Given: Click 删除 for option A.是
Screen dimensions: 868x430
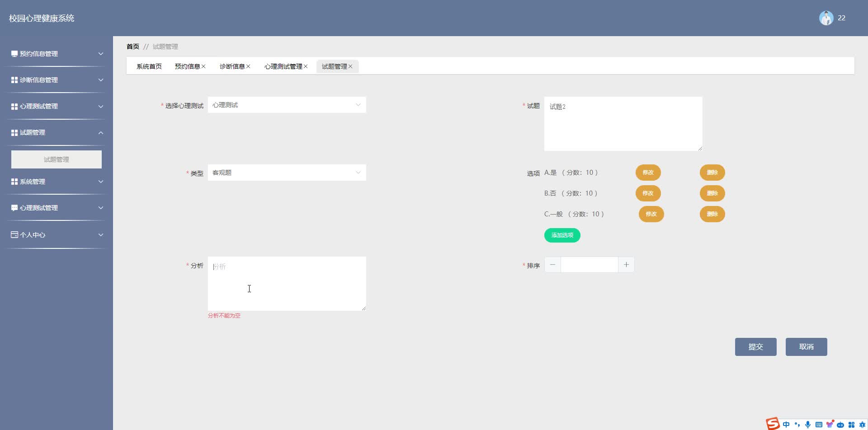Looking at the screenshot, I should tap(712, 173).
